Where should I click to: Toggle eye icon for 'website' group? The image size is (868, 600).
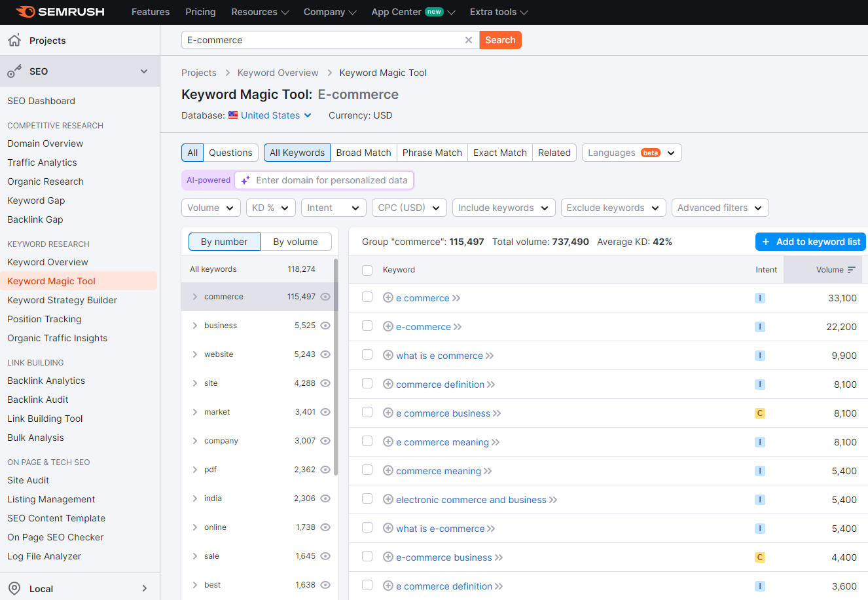(325, 354)
